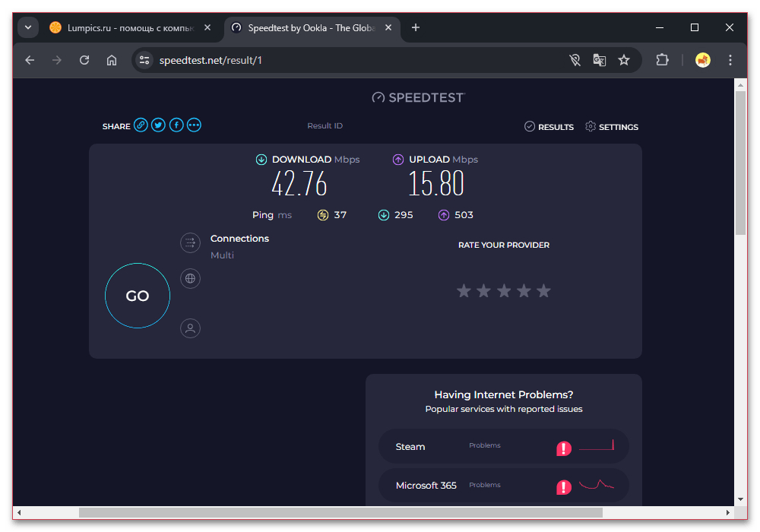Select the Speedtest by Ookla tab

[311, 28]
